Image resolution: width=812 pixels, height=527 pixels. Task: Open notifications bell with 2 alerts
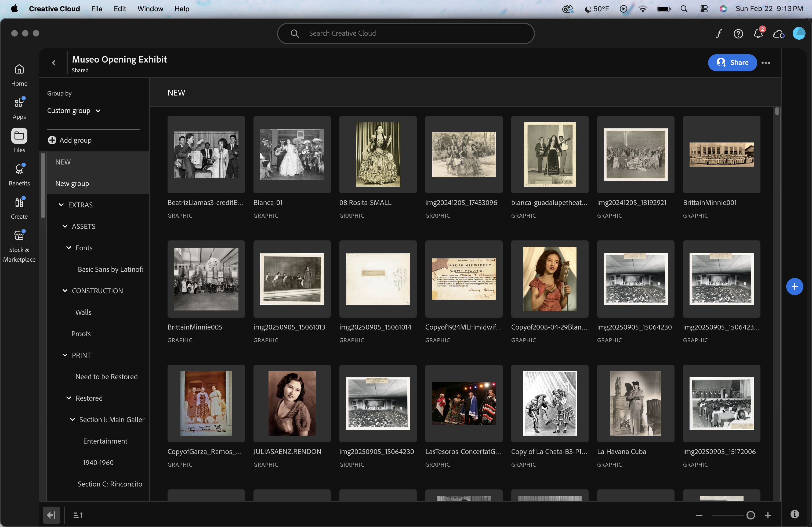758,33
